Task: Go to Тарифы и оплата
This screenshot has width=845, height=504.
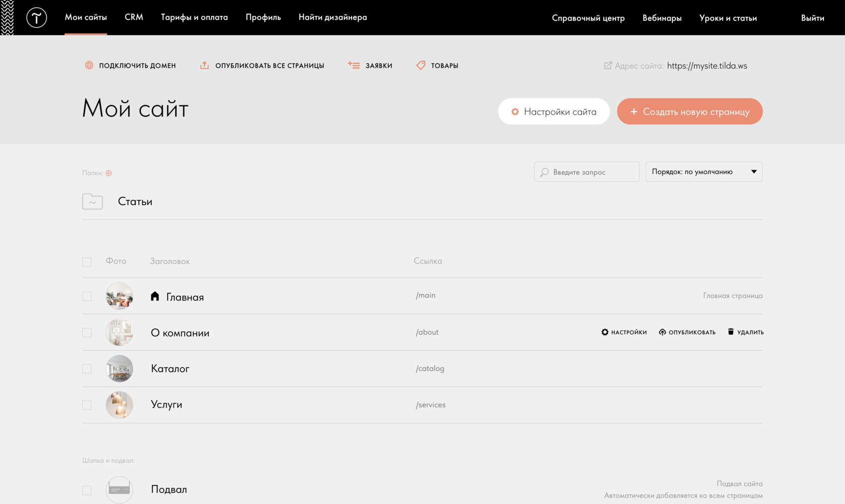Action: click(194, 17)
